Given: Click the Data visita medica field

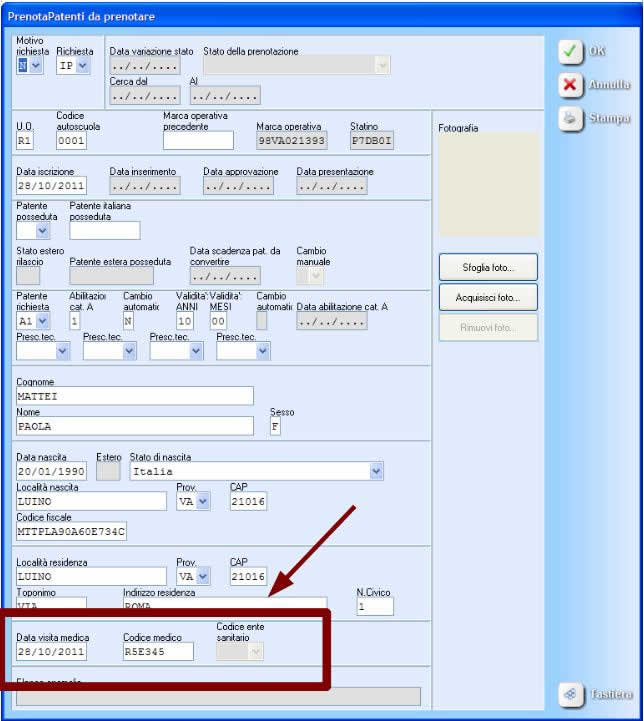Looking at the screenshot, I should (x=51, y=652).
